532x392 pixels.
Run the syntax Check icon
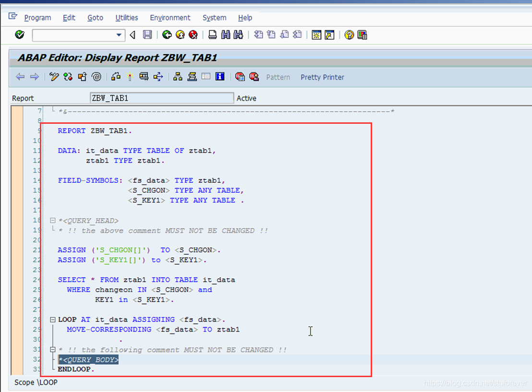click(116, 77)
